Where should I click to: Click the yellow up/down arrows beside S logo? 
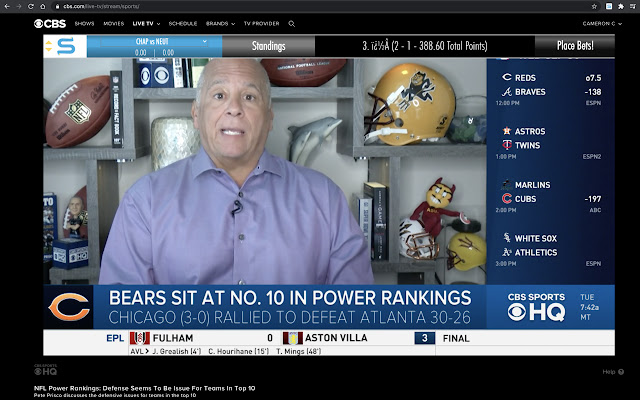49,46
